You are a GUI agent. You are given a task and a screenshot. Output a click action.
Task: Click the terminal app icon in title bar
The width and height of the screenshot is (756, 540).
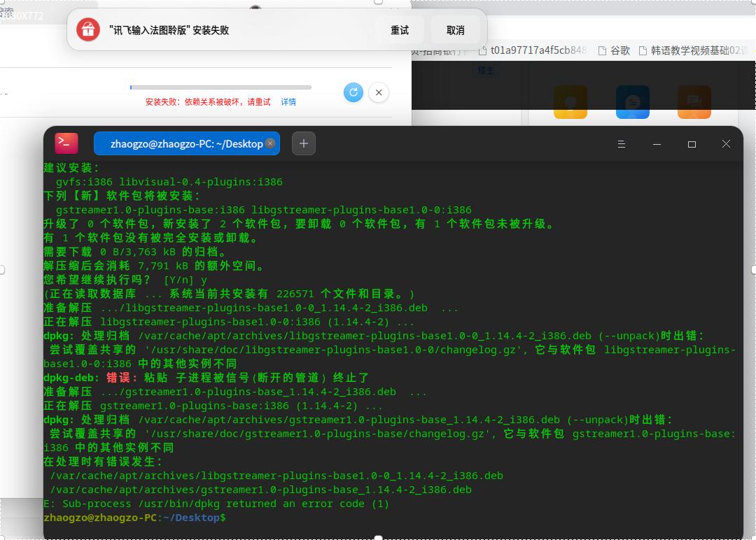tap(66, 143)
